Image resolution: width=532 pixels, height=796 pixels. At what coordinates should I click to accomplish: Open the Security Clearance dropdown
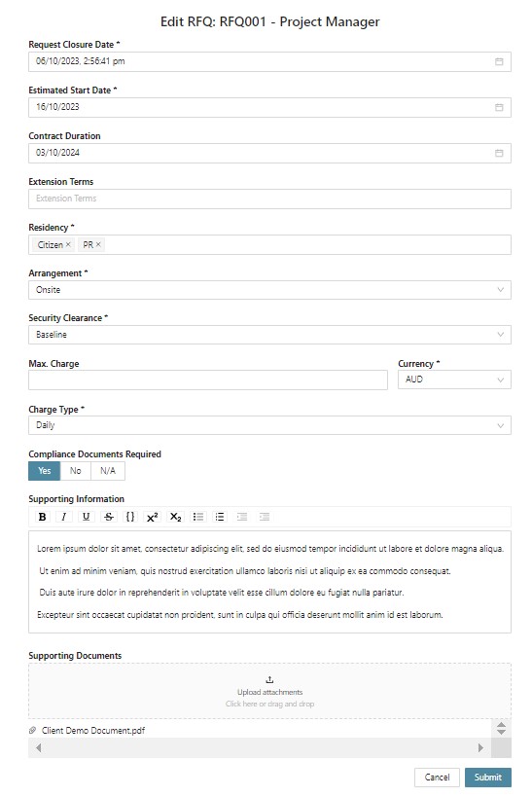click(269, 335)
